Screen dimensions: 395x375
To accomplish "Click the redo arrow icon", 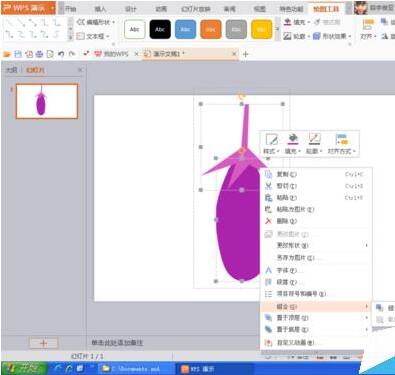I will 72,54.
